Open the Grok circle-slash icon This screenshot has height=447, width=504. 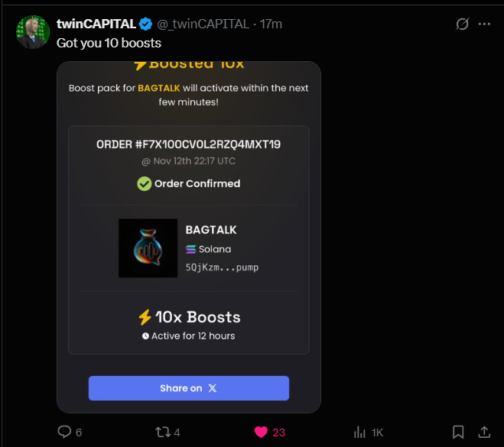point(462,24)
